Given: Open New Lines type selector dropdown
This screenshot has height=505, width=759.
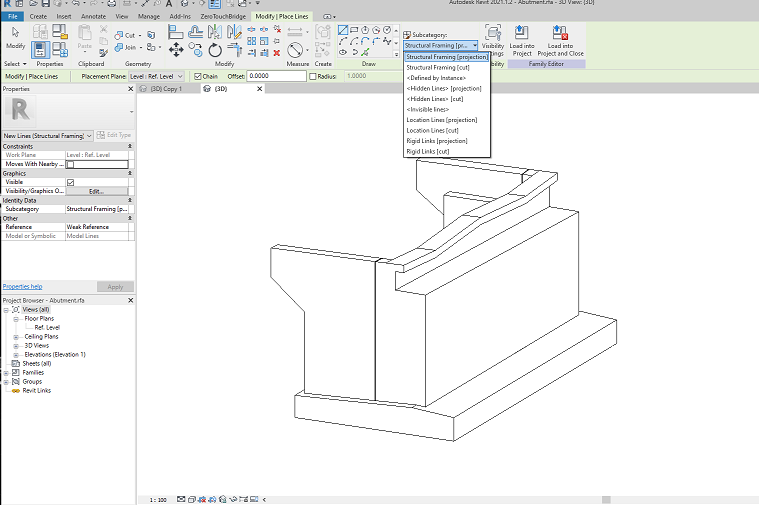Looking at the screenshot, I should 47,136.
